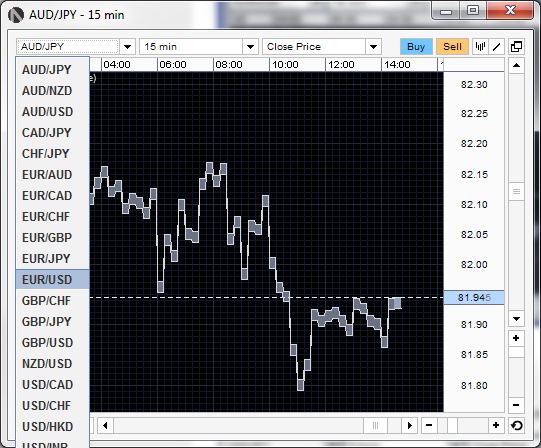Click the horizontal zoom out minus button
Viewport: 541px width, 448px height.
coord(429,425)
